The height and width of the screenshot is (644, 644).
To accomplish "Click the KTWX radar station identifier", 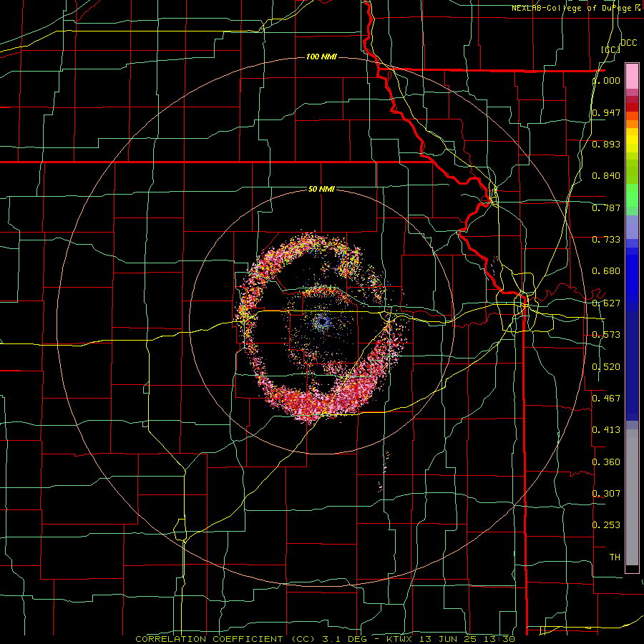I will point(400,639).
